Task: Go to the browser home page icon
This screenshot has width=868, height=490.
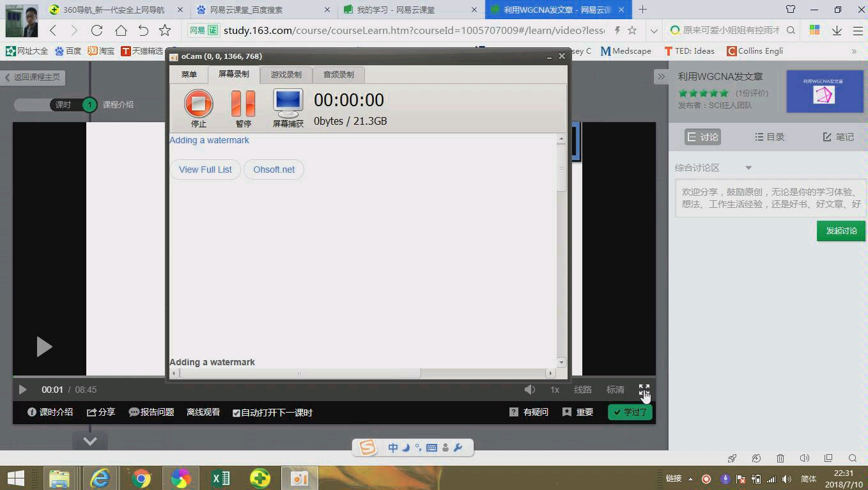Action: [x=121, y=30]
